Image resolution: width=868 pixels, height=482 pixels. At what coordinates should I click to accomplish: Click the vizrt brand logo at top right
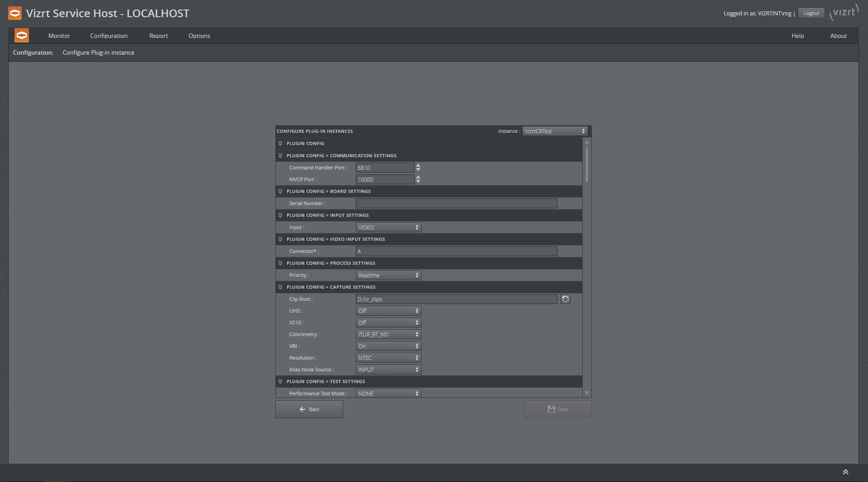[844, 12]
